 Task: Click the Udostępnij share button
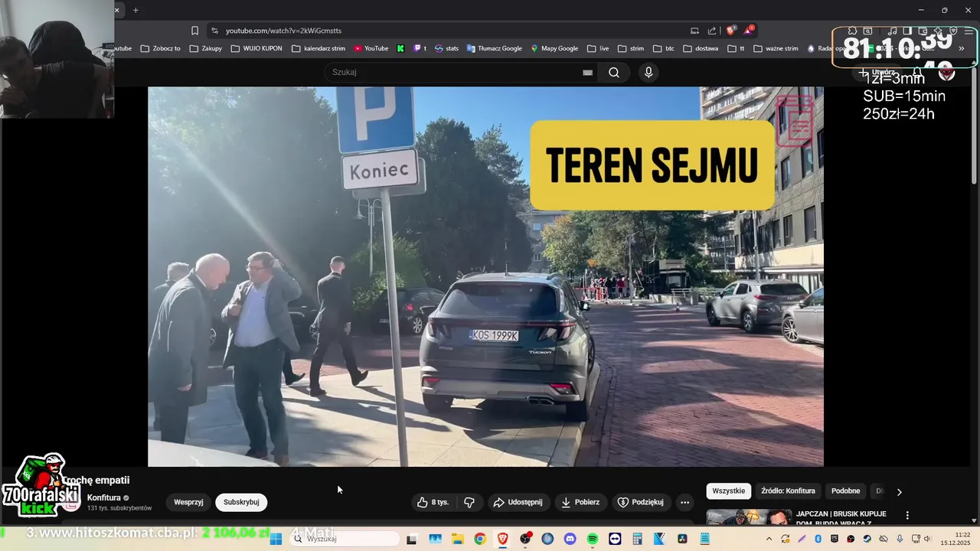[x=518, y=502]
